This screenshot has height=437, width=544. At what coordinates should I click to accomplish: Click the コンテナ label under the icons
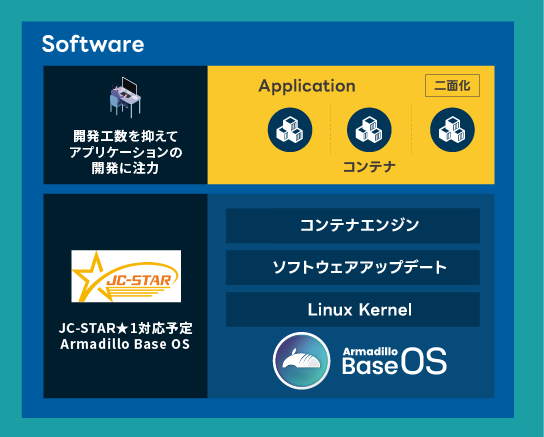click(x=369, y=167)
